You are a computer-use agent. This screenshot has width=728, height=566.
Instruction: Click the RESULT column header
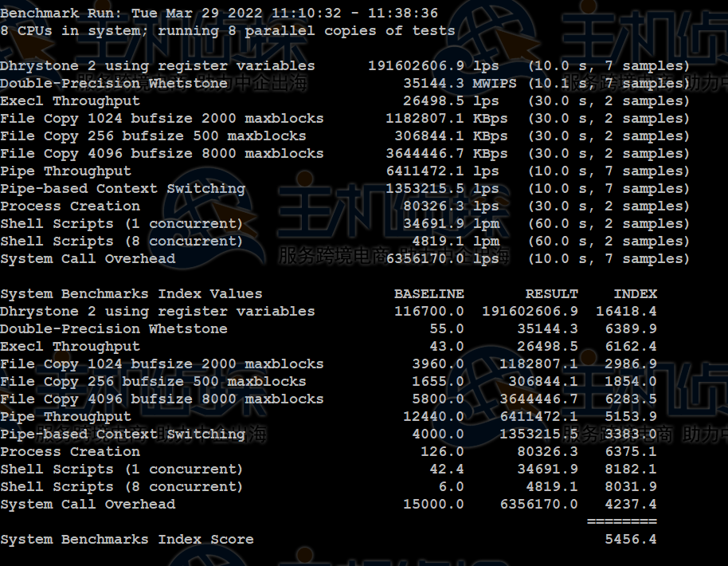click(551, 294)
